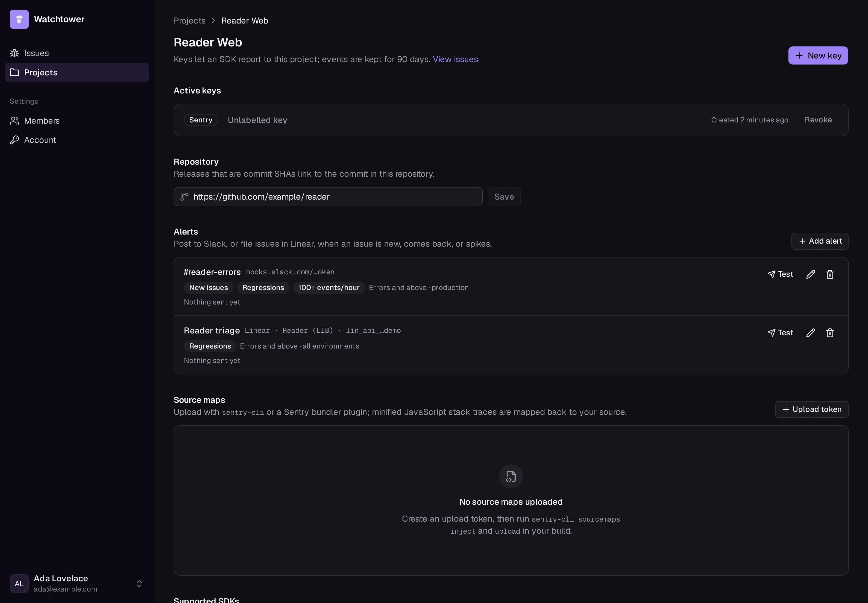Click the 100+ events/hour tag
The image size is (868, 603).
coord(329,288)
